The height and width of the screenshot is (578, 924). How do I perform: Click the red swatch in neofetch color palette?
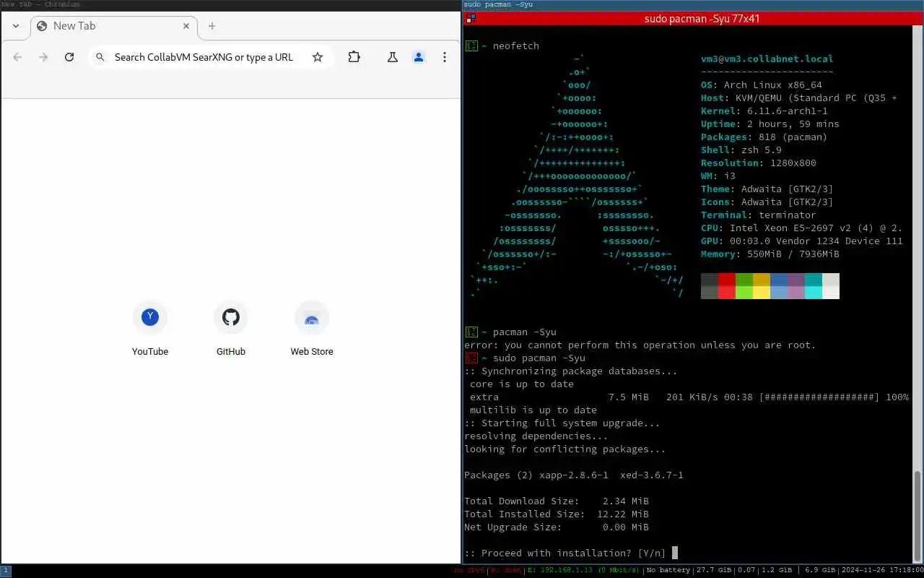click(x=727, y=286)
